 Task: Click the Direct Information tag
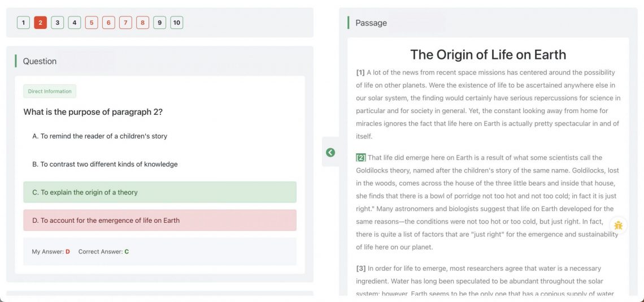(50, 92)
